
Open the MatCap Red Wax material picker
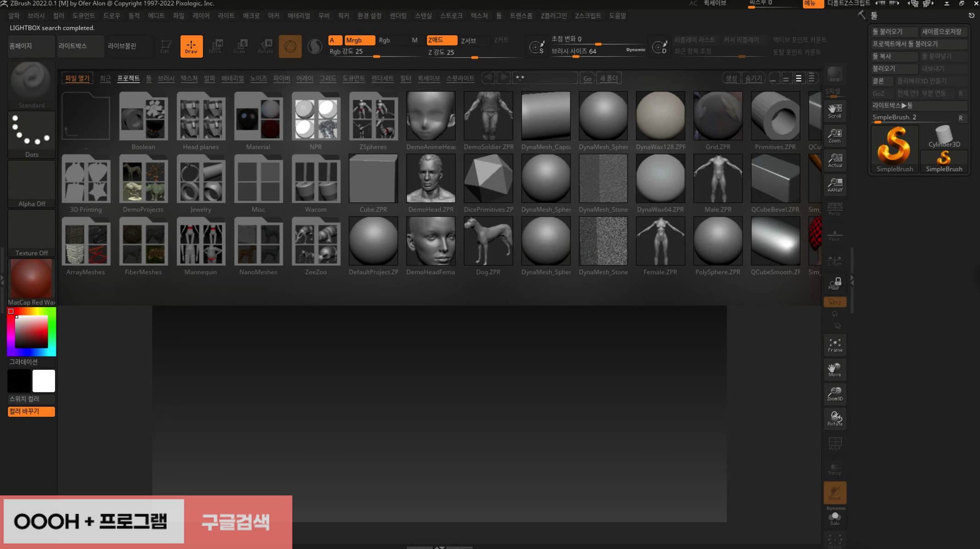(x=31, y=282)
